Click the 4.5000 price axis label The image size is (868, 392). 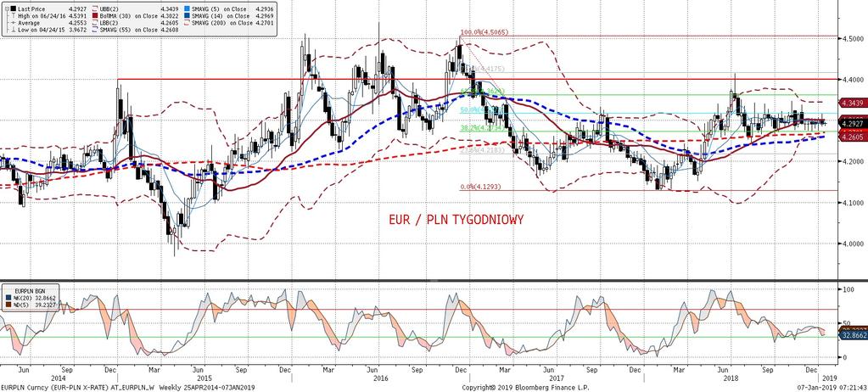tap(854, 39)
